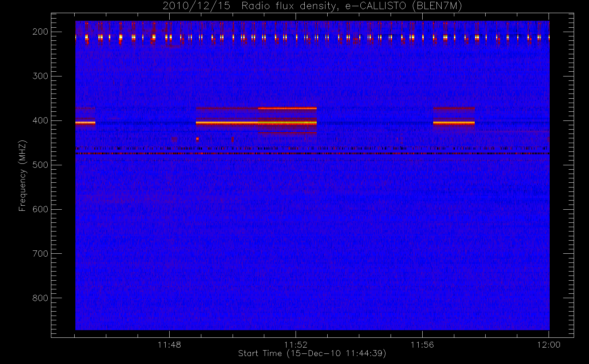Click the 'Frequency (MHZ)' axis label
The height and width of the screenshot is (364, 589).
pos(23,175)
